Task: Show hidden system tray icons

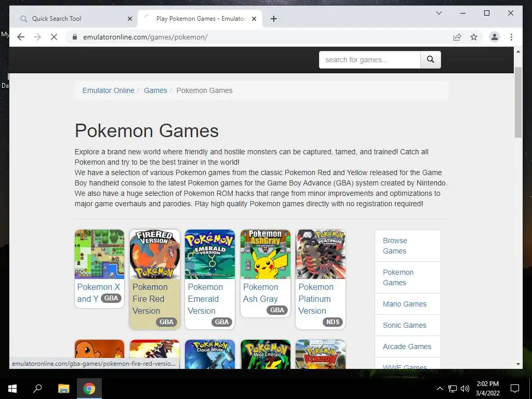Action: (x=440, y=389)
